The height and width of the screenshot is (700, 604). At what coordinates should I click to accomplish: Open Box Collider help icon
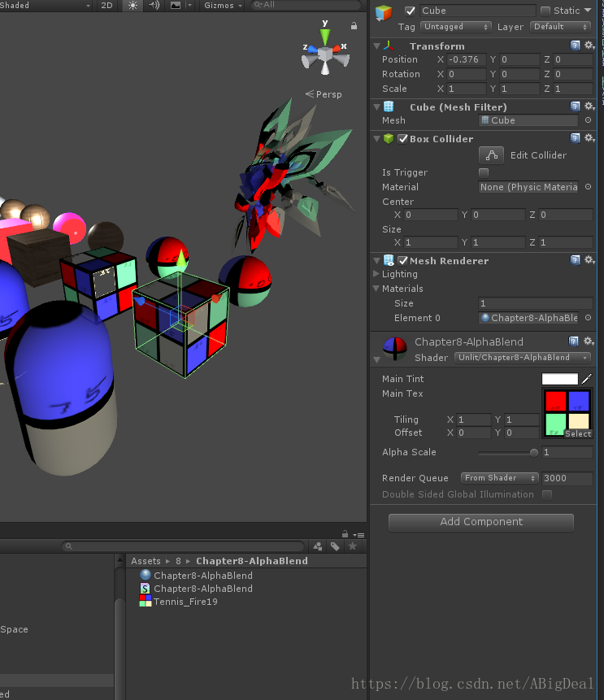pos(575,138)
